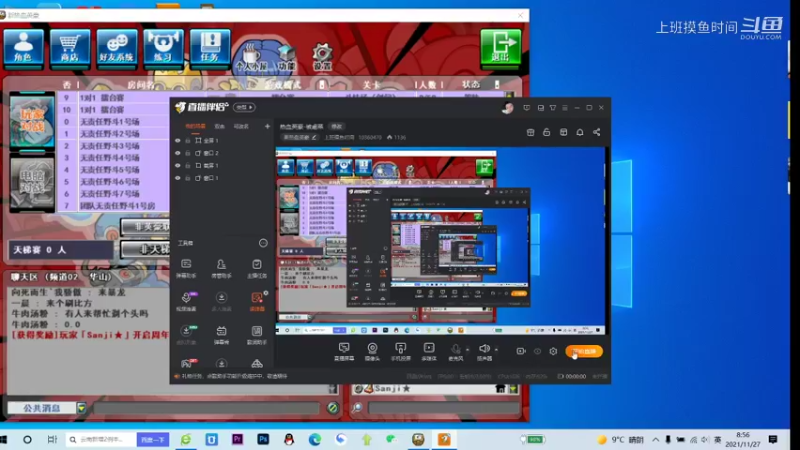800x450 pixels.
Task: Open the share icon in stream header
Action: [x=596, y=132]
